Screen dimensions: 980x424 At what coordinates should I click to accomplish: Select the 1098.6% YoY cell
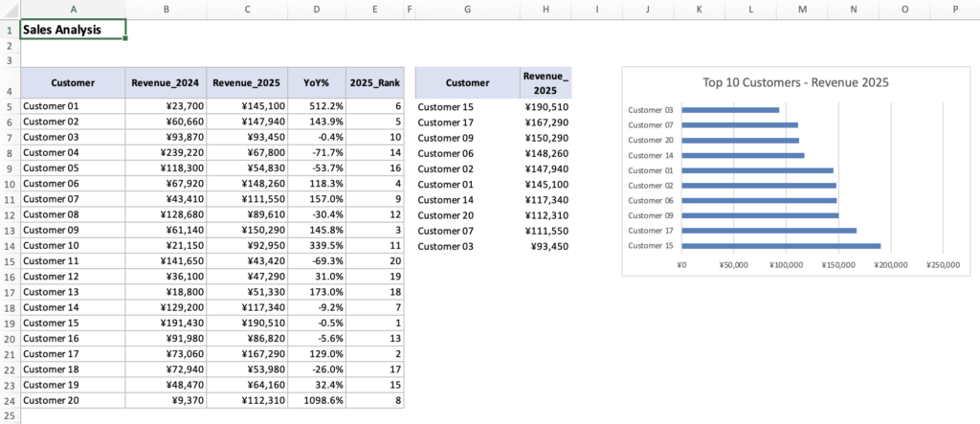click(x=317, y=400)
